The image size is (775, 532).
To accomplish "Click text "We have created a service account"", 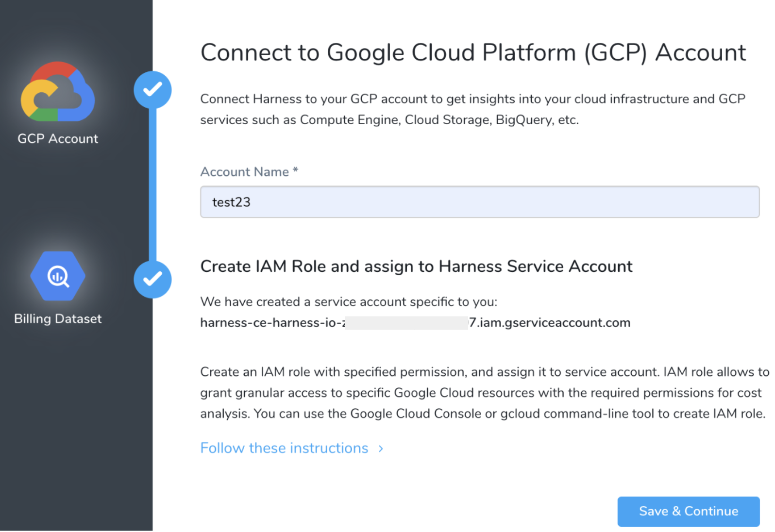I will point(349,302).
